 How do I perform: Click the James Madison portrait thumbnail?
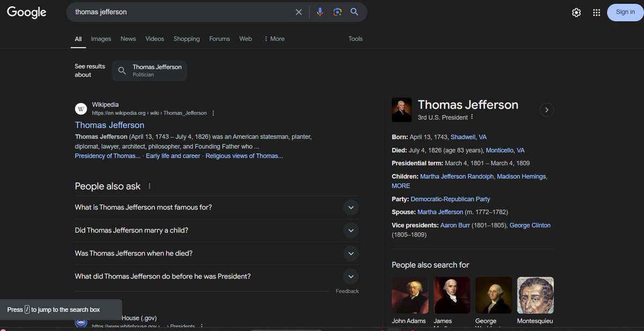tap(452, 295)
